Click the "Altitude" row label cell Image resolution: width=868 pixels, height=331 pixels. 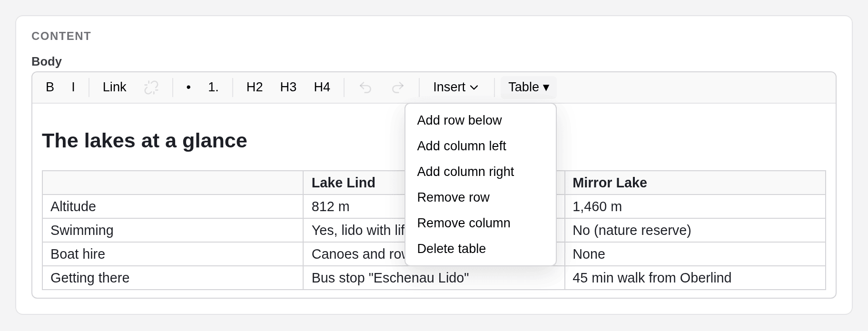(173, 206)
